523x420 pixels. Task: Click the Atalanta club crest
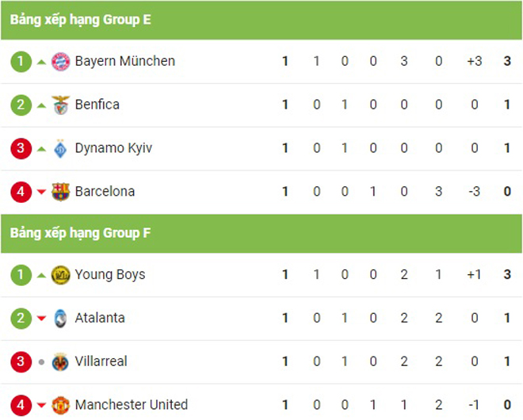61,319
